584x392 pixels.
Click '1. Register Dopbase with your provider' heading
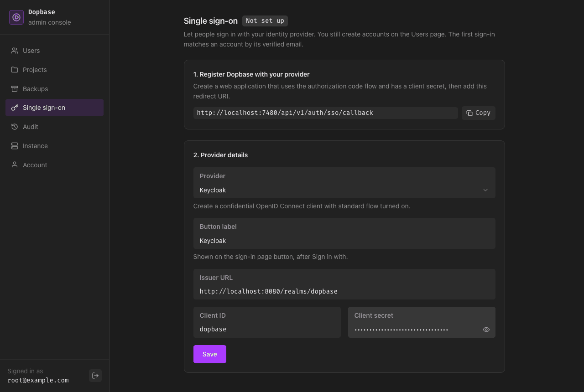pos(251,74)
